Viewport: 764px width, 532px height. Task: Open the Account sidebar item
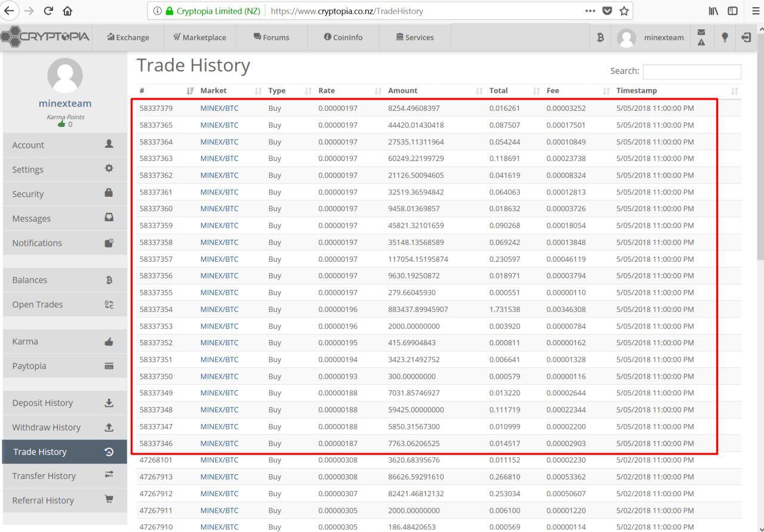point(64,145)
